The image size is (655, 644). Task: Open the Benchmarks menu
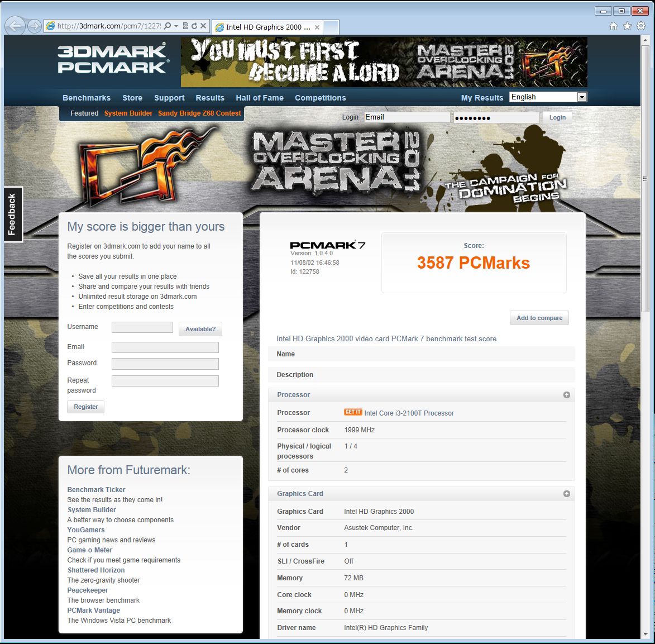87,98
